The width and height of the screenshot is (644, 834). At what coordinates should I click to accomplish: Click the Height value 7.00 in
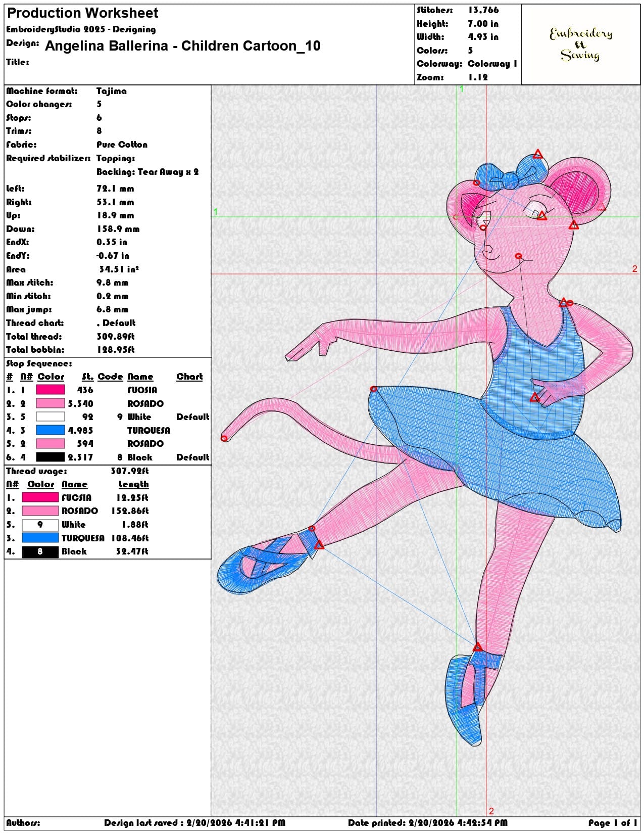click(483, 24)
